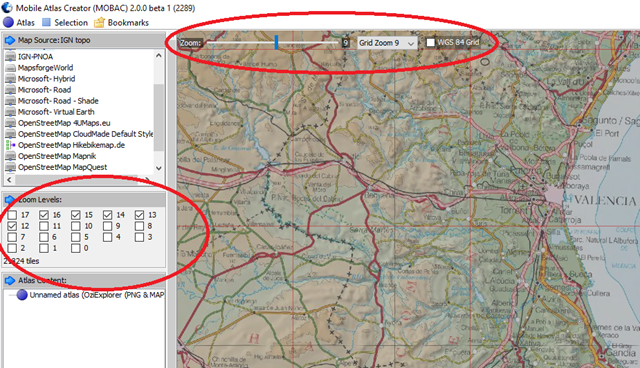Click the blue Selection menu icon
This screenshot has height=368, width=640.
[x=47, y=22]
